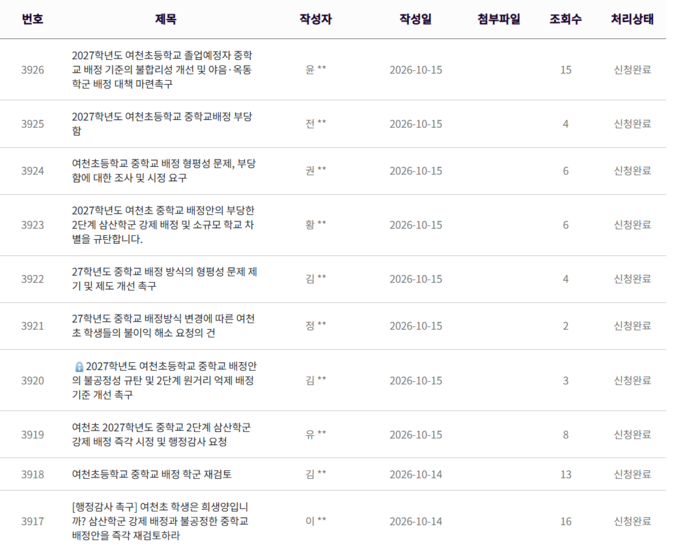Open post 여천초 2027학년도 중학교 2단계 삼산학군

(x=161, y=434)
